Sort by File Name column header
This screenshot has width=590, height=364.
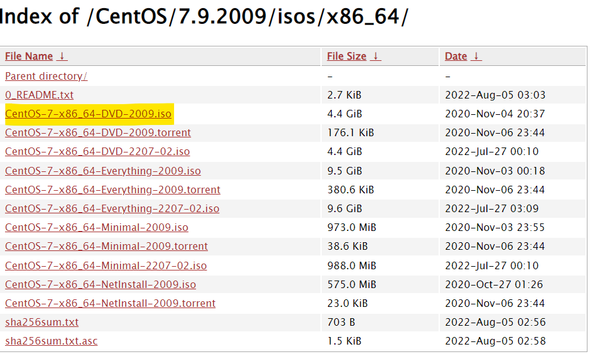click(x=29, y=56)
